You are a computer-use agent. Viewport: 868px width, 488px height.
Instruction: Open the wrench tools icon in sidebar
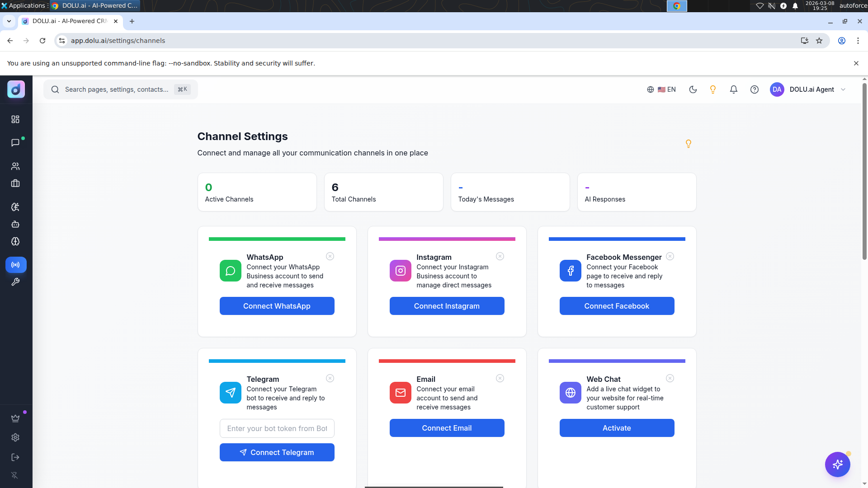(x=15, y=282)
